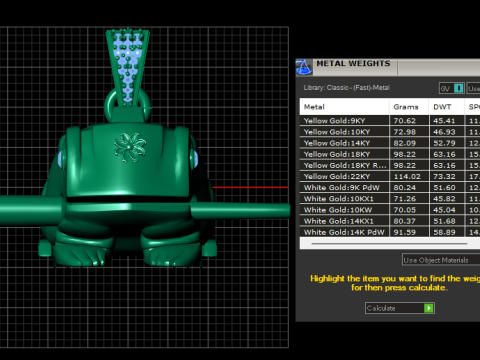Click the 114.02 grams value
The width and height of the screenshot is (480, 360).
coord(407,176)
